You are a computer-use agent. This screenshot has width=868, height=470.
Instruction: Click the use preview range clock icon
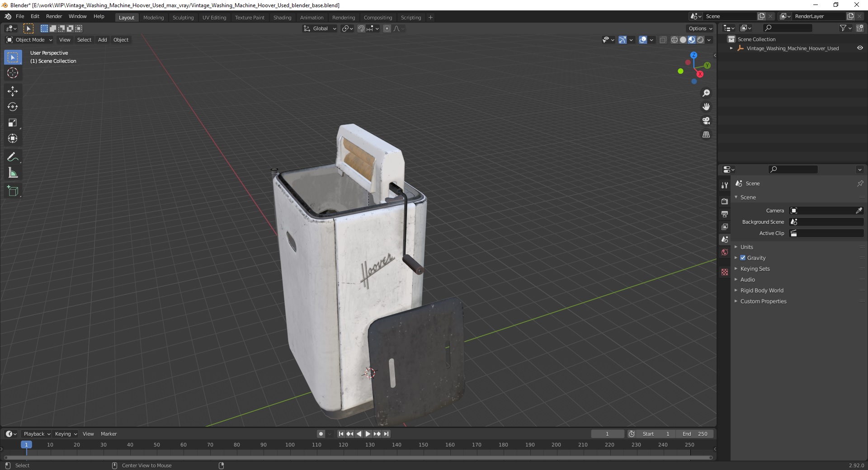[x=632, y=434]
